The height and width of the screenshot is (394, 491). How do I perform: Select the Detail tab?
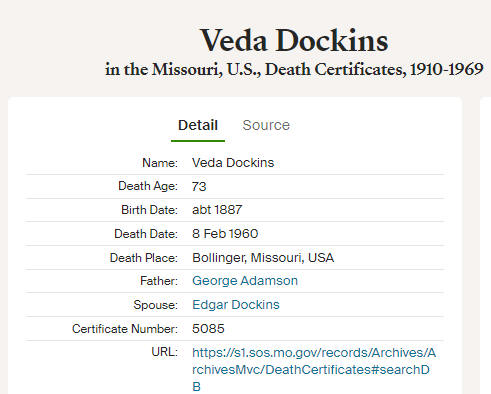(198, 125)
